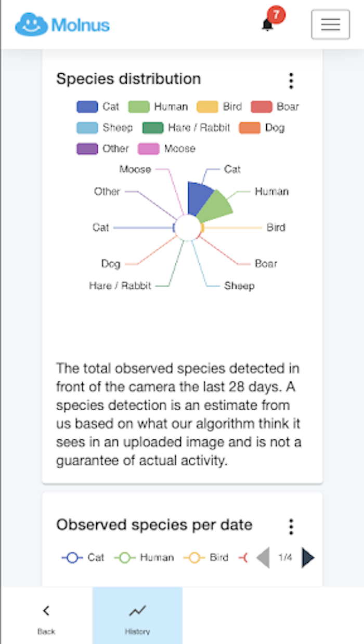Hide Sheep series in pie legend
Screen dimensions: 364x644
tap(87, 128)
